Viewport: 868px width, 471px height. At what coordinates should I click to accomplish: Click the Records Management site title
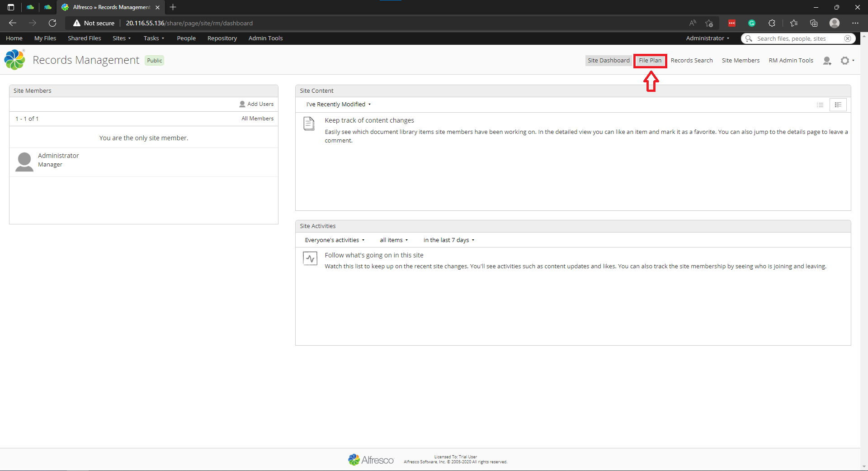point(86,60)
